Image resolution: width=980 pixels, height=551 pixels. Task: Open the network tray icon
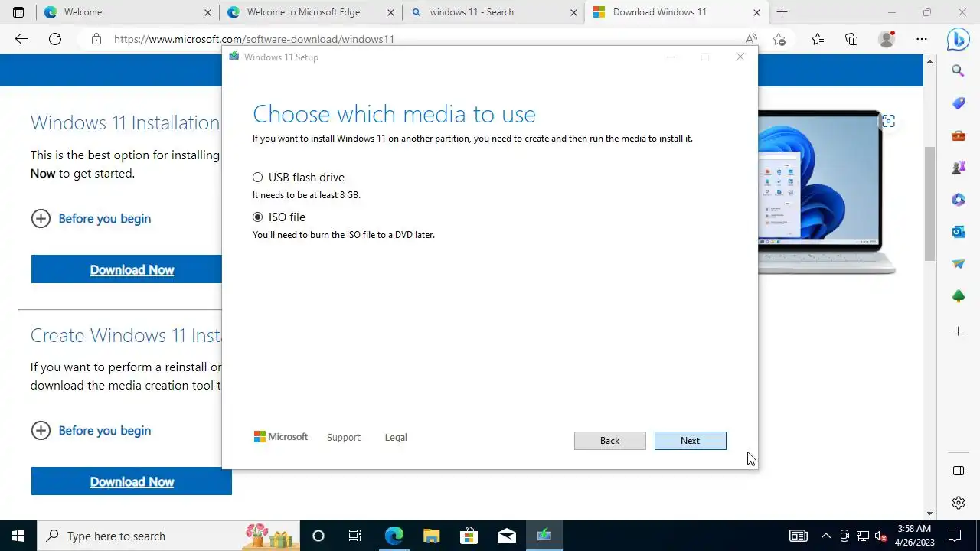point(863,536)
